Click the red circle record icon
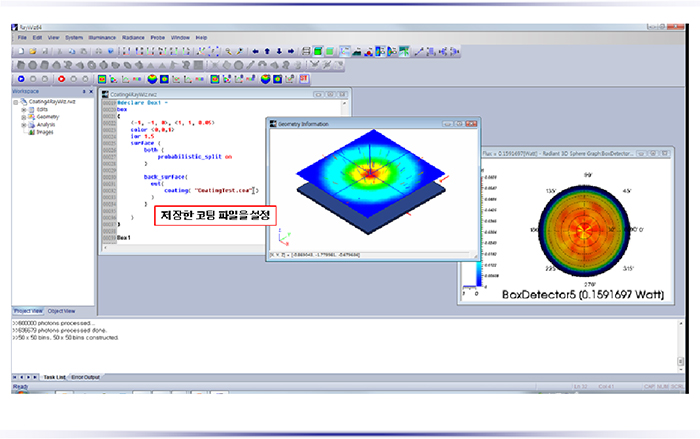 pyautogui.click(x=62, y=78)
